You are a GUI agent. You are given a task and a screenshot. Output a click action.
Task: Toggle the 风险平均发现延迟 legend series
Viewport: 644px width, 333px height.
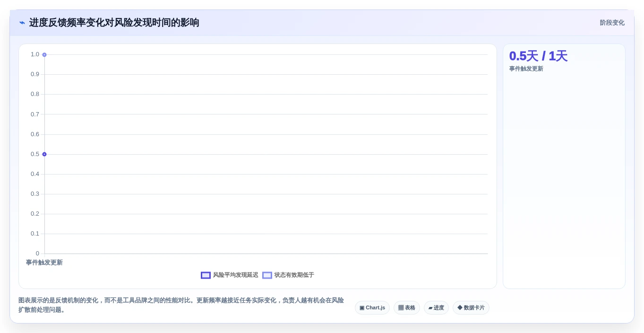230,275
